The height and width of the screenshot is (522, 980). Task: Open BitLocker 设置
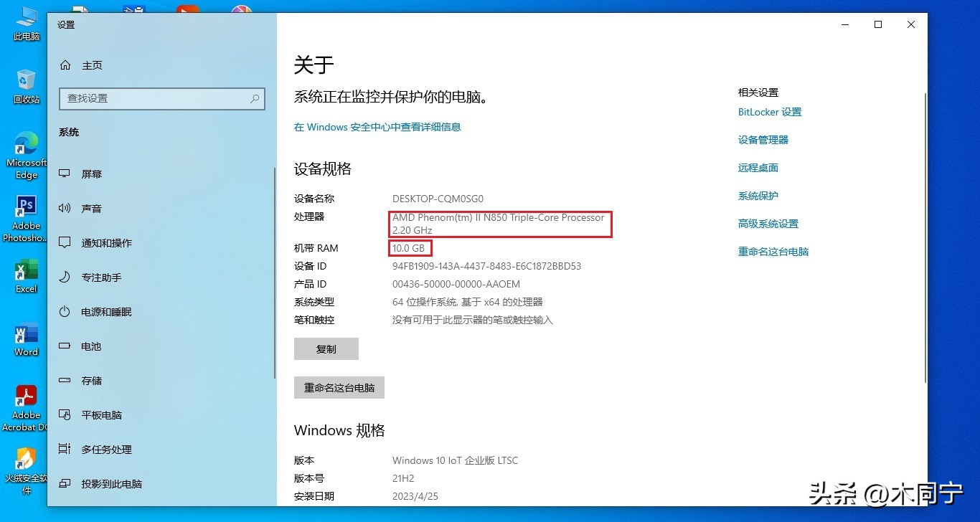[x=770, y=112]
